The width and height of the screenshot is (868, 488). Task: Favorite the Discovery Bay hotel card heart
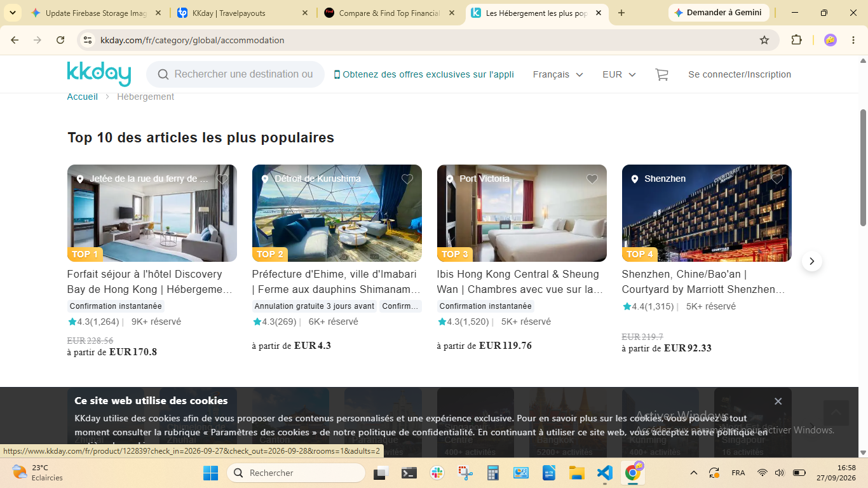(222, 179)
